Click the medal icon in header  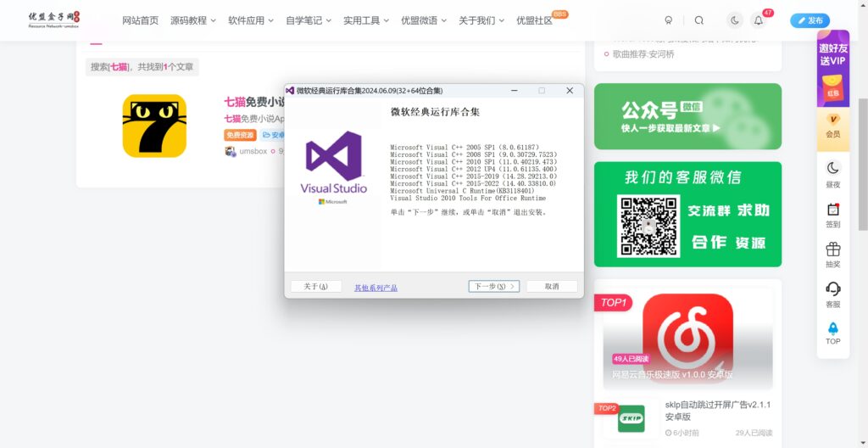(669, 20)
